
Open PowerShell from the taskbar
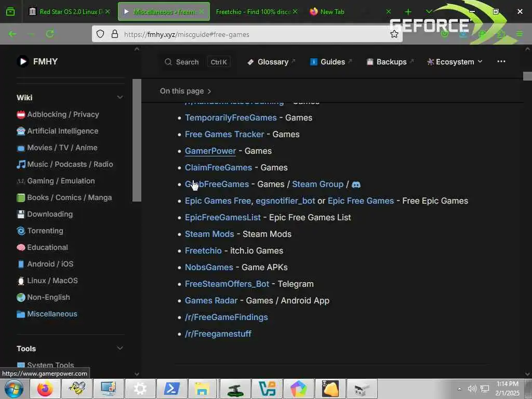click(171, 389)
